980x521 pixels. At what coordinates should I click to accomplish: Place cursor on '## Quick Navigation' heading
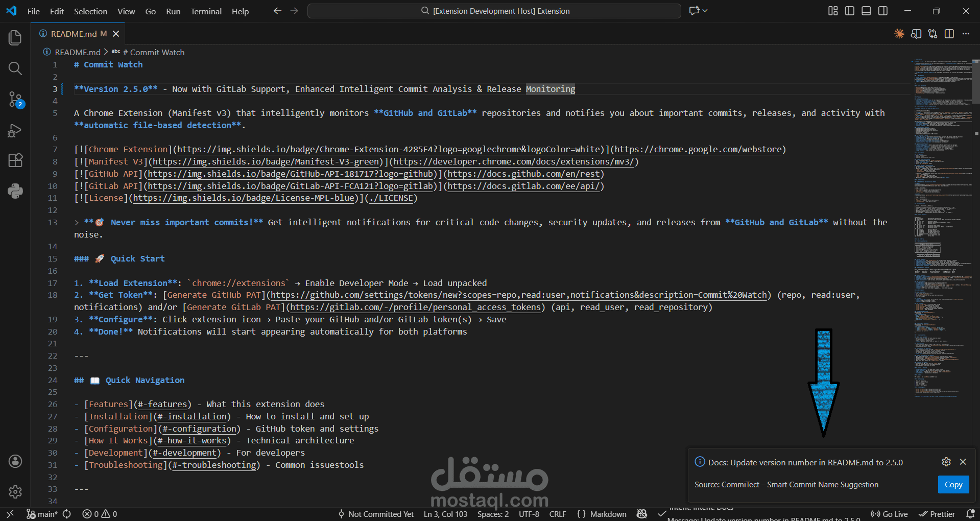click(x=129, y=380)
